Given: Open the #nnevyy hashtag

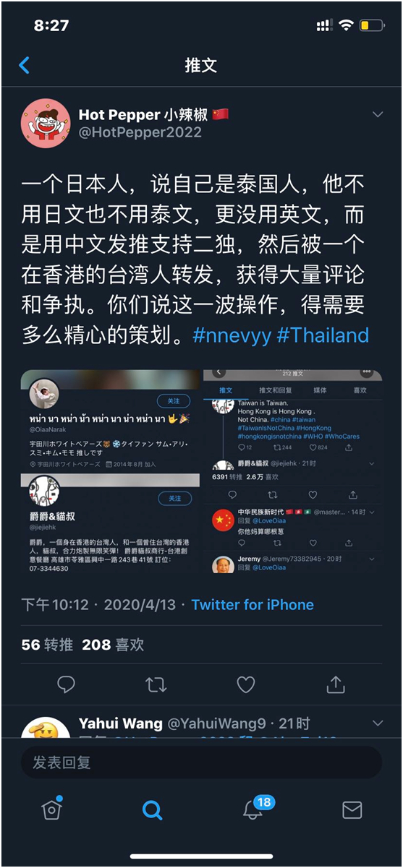Looking at the screenshot, I should click(x=229, y=335).
